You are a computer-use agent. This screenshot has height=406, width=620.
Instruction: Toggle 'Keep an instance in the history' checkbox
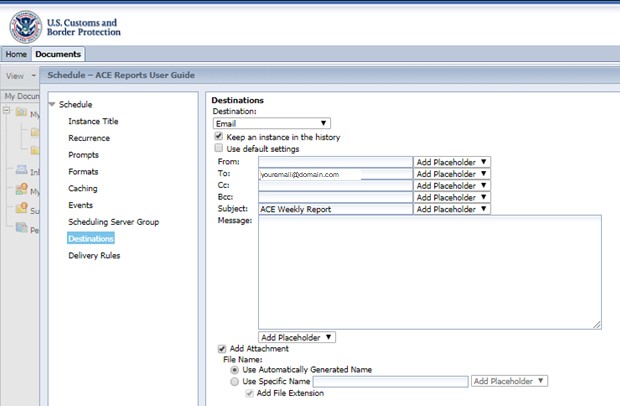click(x=219, y=136)
